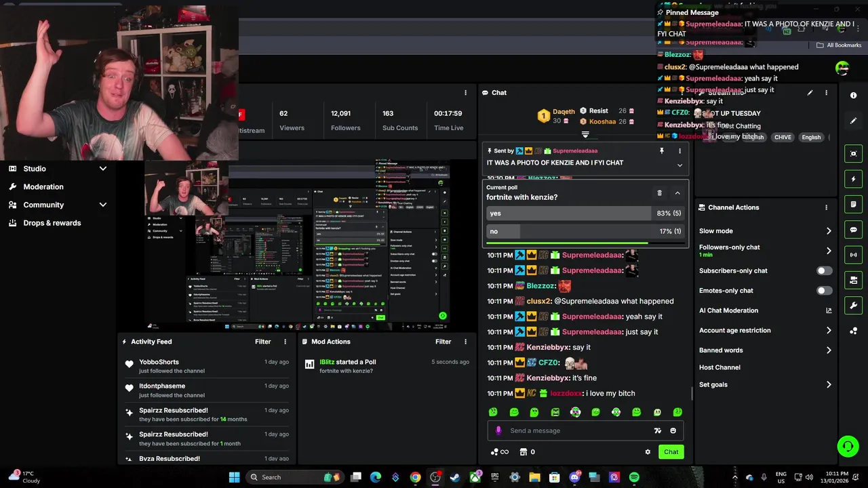Click the 163 Sub Counts stat

pos(400,120)
